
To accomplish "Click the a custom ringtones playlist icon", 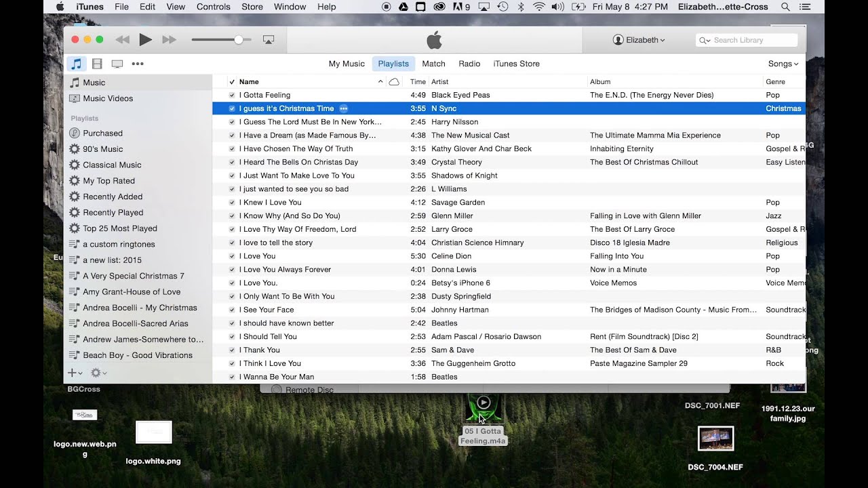I will tap(75, 244).
